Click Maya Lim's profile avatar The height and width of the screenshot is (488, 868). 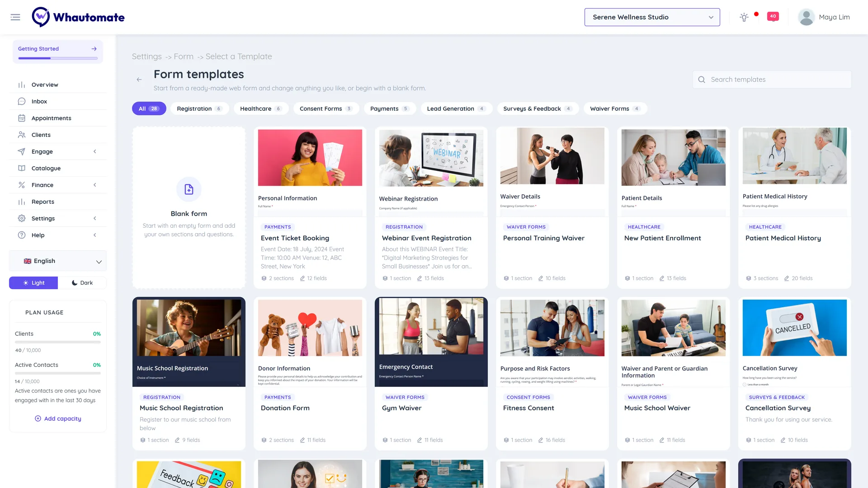[x=806, y=17]
